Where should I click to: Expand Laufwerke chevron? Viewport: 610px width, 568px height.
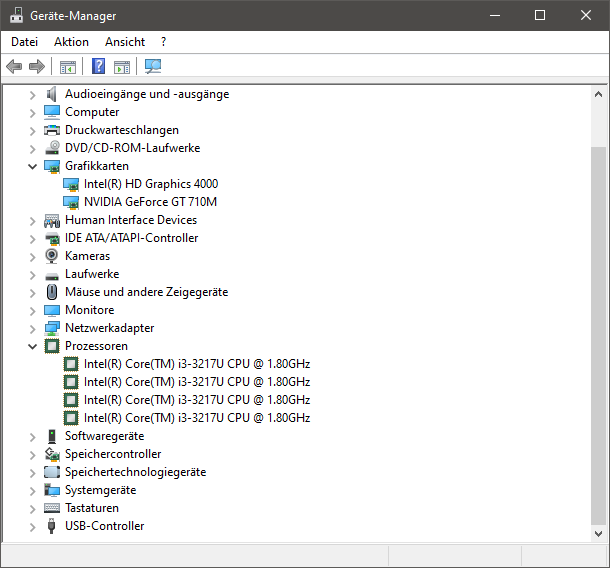pyautogui.click(x=33, y=275)
